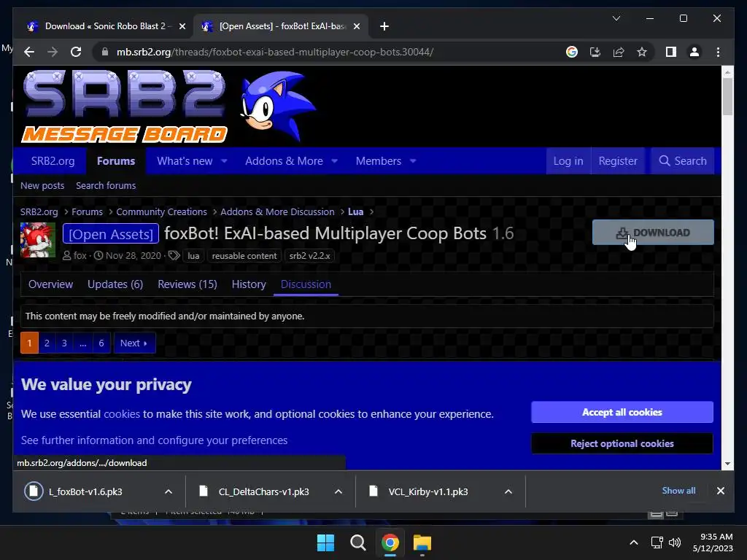This screenshot has width=747, height=560.
Task: Go to the Lua breadcrumb
Action: [x=355, y=212]
